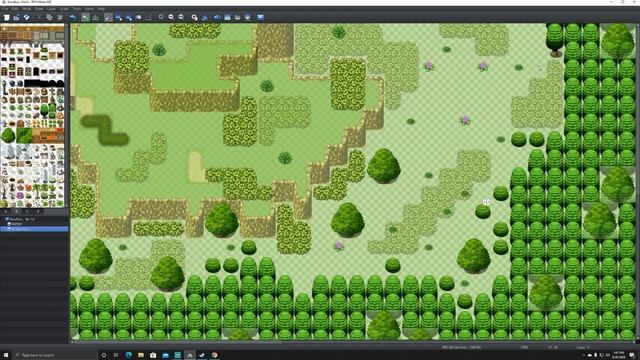Screen dimensions: 640x360
Task: Save the project using the toolbar icon
Action: point(27,17)
